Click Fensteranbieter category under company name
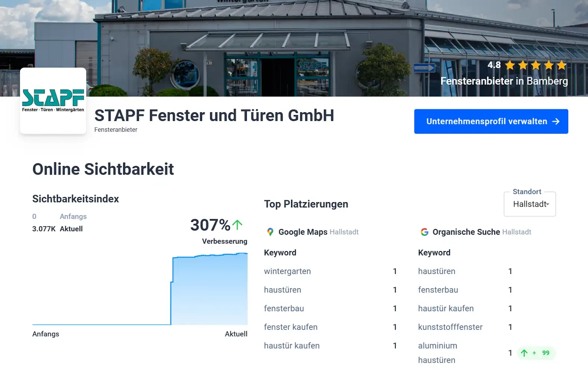Screen dimensions: 588x373 (x=116, y=129)
